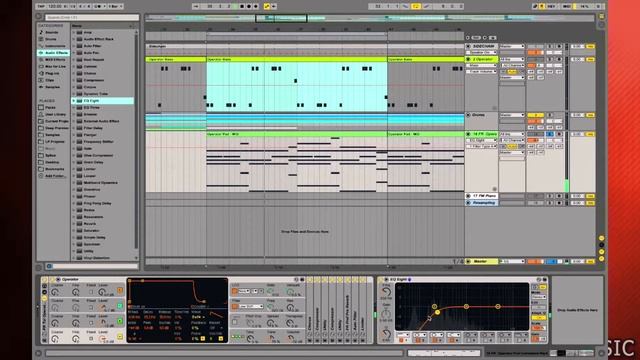The width and height of the screenshot is (640, 360).
Task: Open 2 Operator All Ins input dropdown
Action: (x=512, y=60)
